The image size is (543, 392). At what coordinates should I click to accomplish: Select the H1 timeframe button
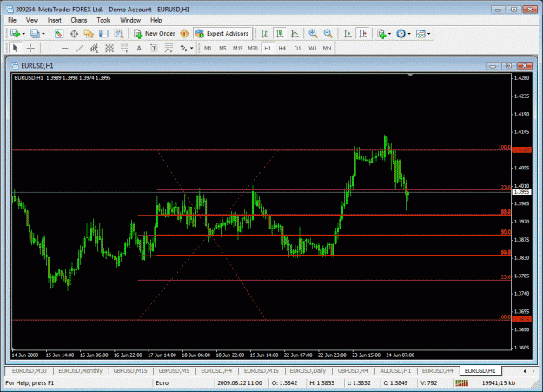tap(268, 48)
